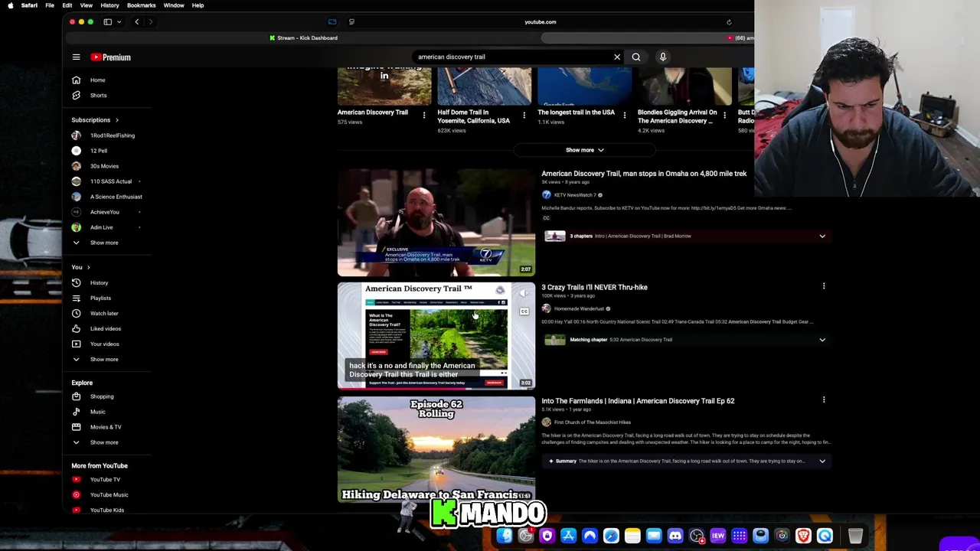Open options for The longest trail video
980x551 pixels.
click(x=625, y=115)
